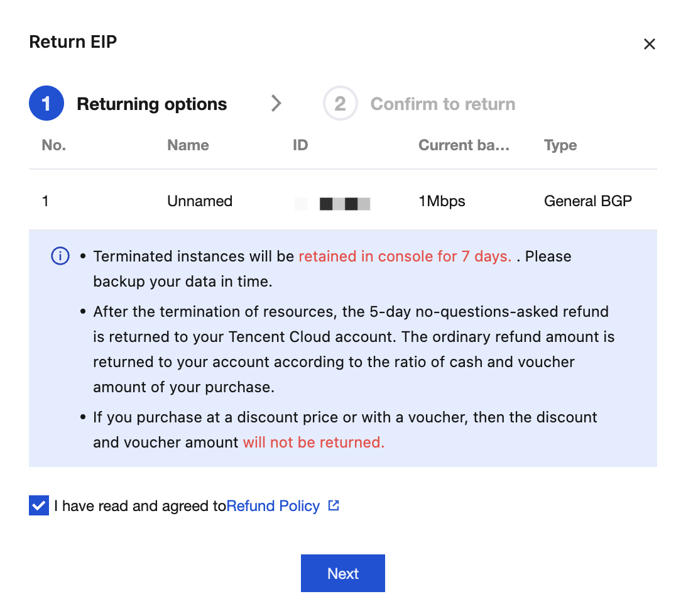
Task: Click the blurred EIP ID value
Action: tap(332, 204)
